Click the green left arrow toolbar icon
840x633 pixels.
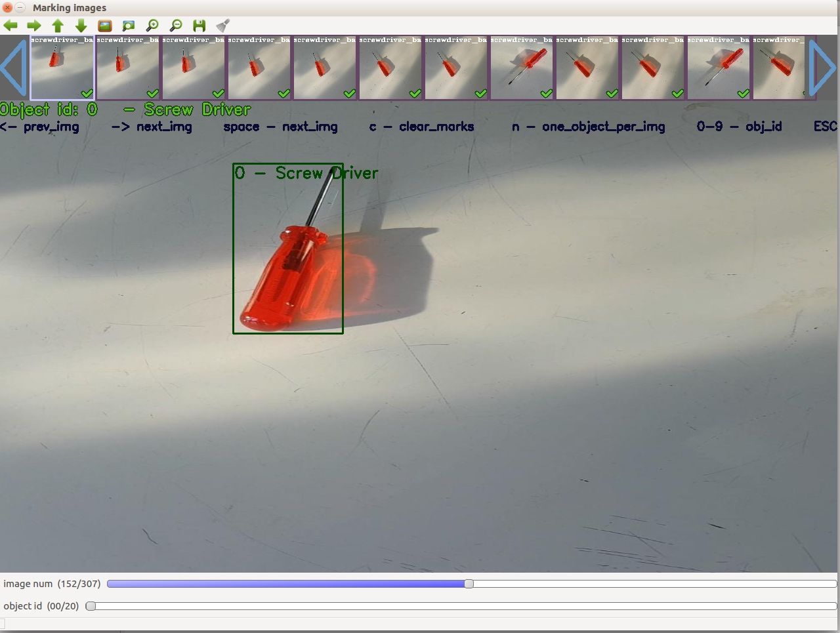pyautogui.click(x=10, y=26)
